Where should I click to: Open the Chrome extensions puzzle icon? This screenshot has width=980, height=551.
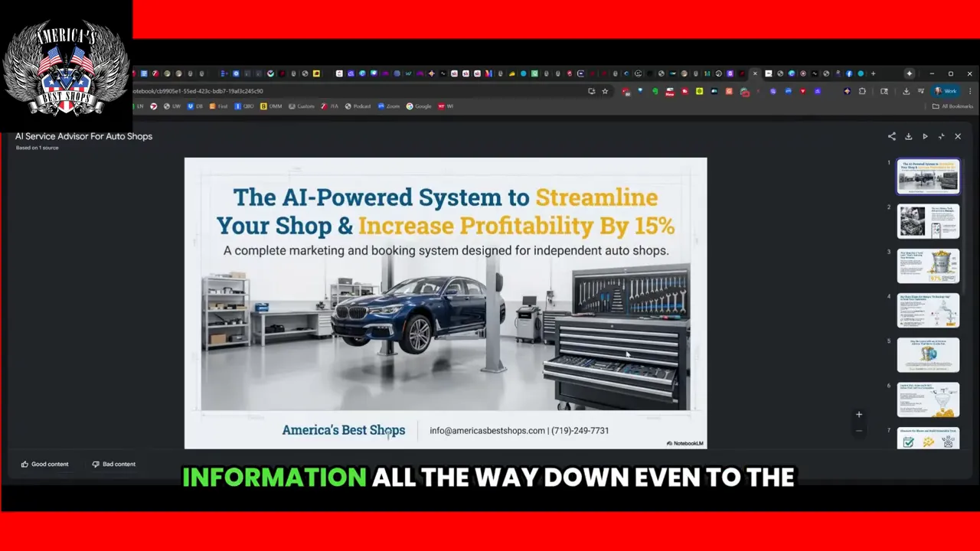pyautogui.click(x=862, y=91)
